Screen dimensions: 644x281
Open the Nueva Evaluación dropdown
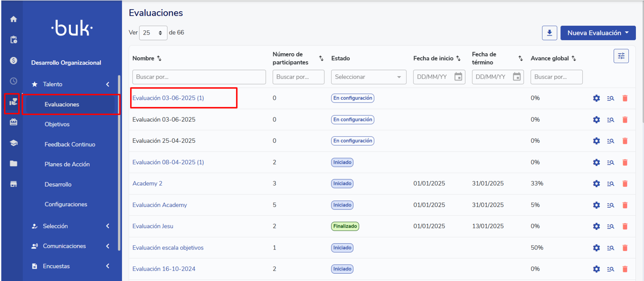point(597,33)
